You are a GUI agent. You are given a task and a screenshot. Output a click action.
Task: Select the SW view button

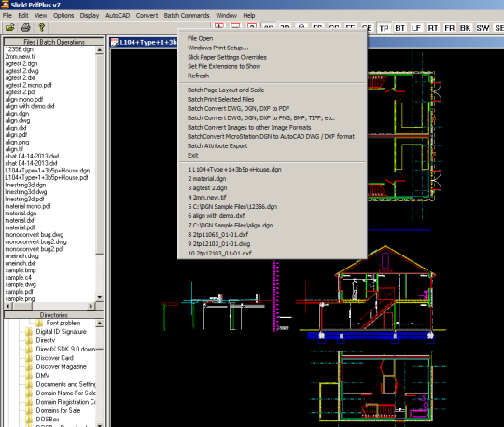(x=483, y=28)
